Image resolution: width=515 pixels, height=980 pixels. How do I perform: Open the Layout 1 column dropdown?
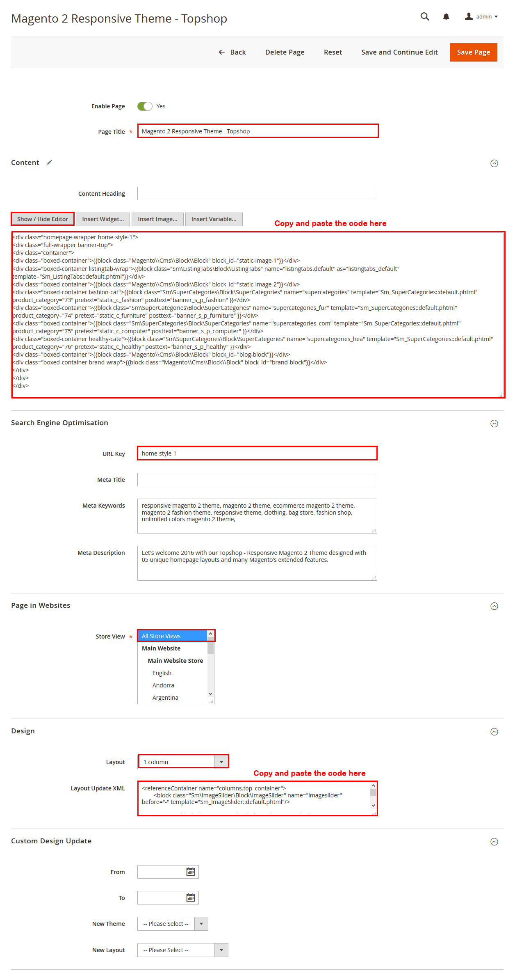[x=183, y=762]
